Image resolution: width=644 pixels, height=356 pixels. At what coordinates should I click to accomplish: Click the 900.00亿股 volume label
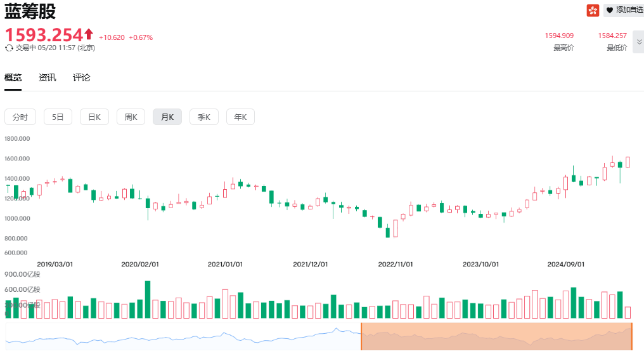pos(23,274)
